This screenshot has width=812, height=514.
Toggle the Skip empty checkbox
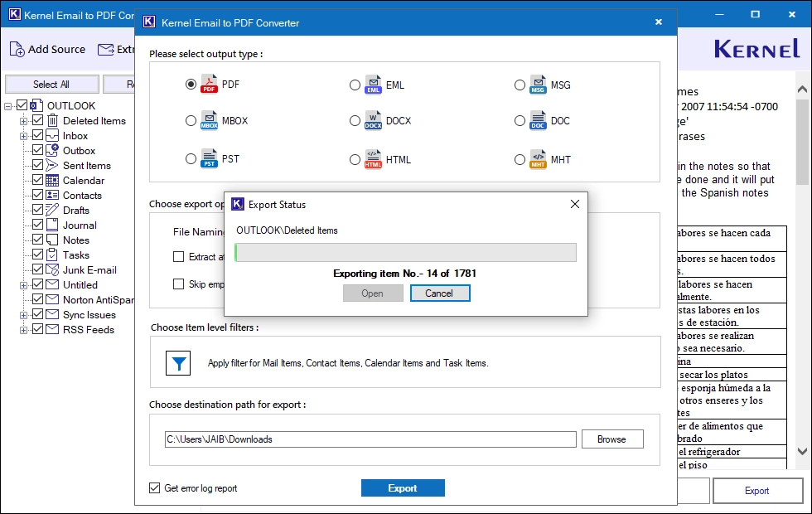coord(179,284)
